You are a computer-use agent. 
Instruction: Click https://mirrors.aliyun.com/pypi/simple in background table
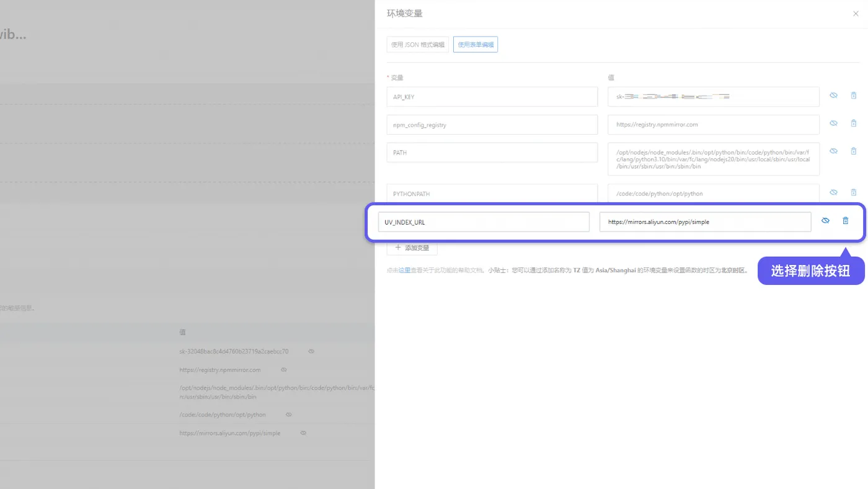pyautogui.click(x=230, y=433)
